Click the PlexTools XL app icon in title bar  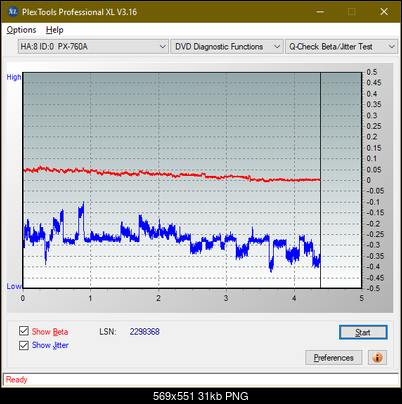12,12
